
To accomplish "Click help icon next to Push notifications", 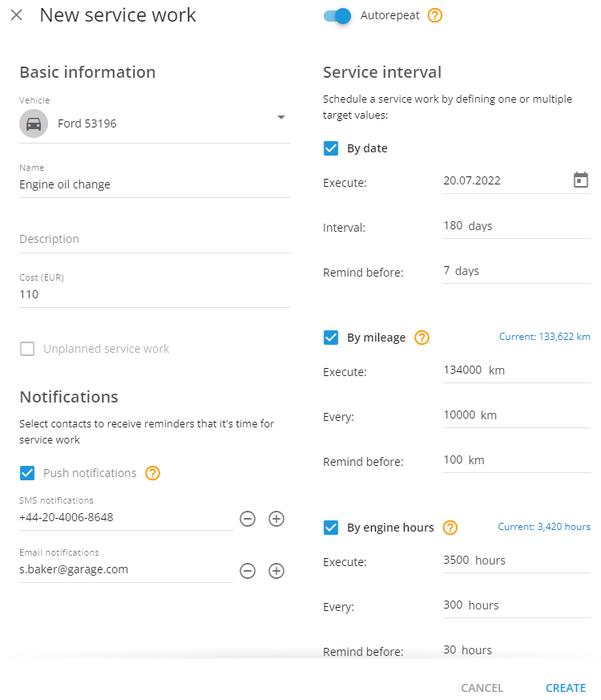I will [153, 473].
